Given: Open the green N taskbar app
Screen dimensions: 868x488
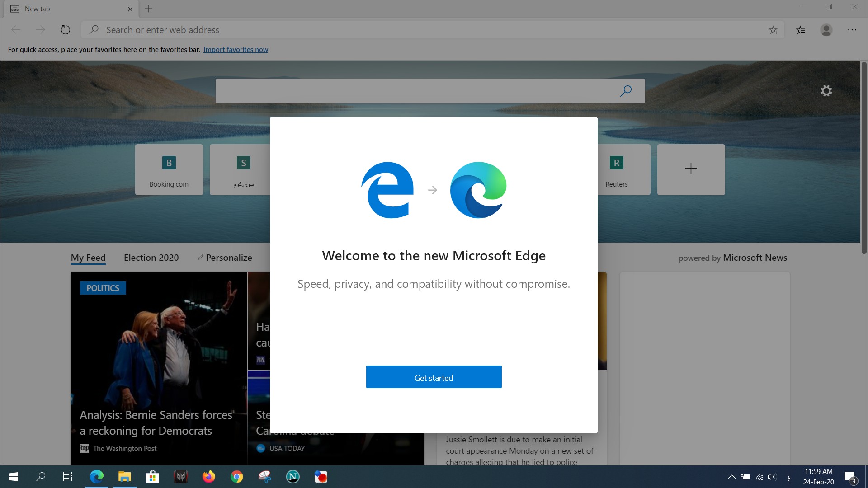Looking at the screenshot, I should coord(292,477).
